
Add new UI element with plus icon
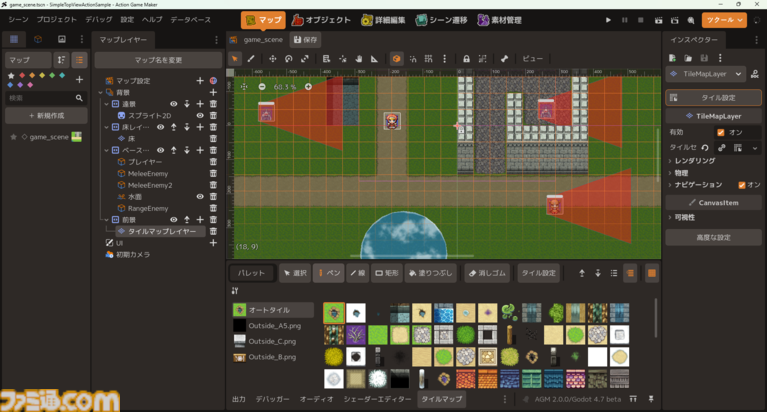[x=213, y=243]
